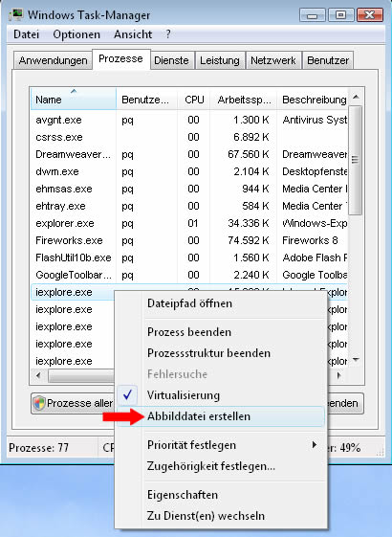Switch to the Netzwerk tab
This screenshot has height=537, width=392.
coord(273,60)
